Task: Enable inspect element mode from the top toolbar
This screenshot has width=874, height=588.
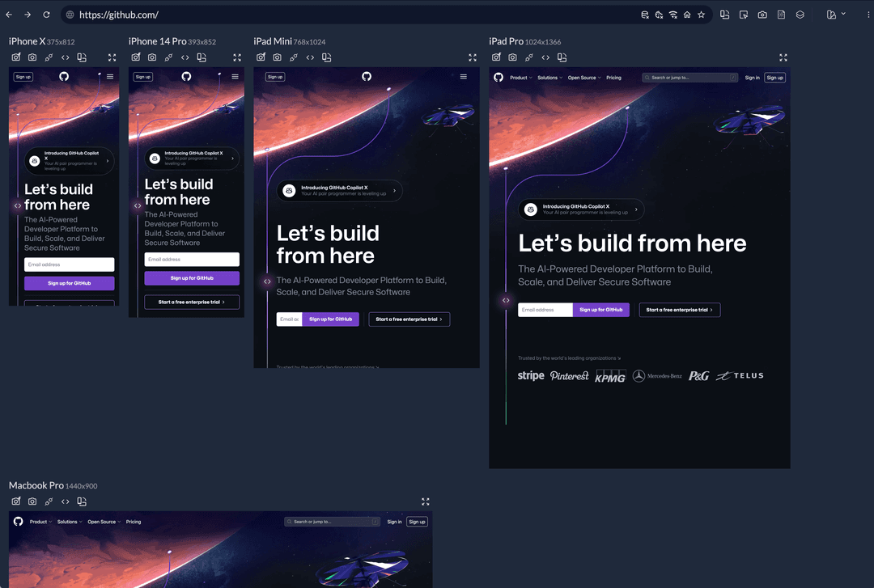Action: pyautogui.click(x=742, y=14)
